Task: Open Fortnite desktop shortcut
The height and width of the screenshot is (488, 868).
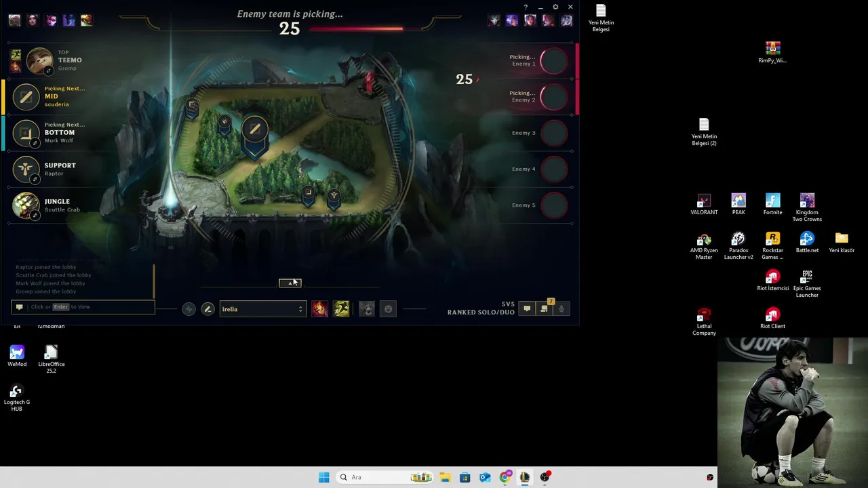Action: (772, 205)
